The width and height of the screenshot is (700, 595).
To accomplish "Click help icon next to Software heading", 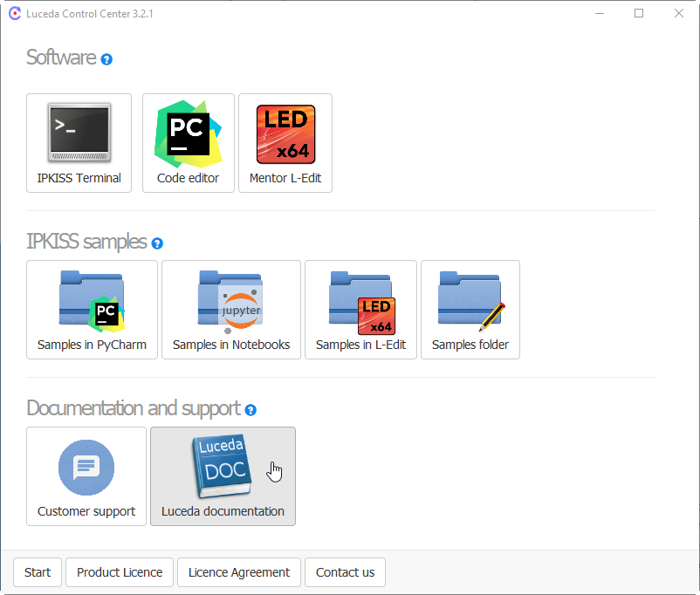I will pyautogui.click(x=106, y=60).
